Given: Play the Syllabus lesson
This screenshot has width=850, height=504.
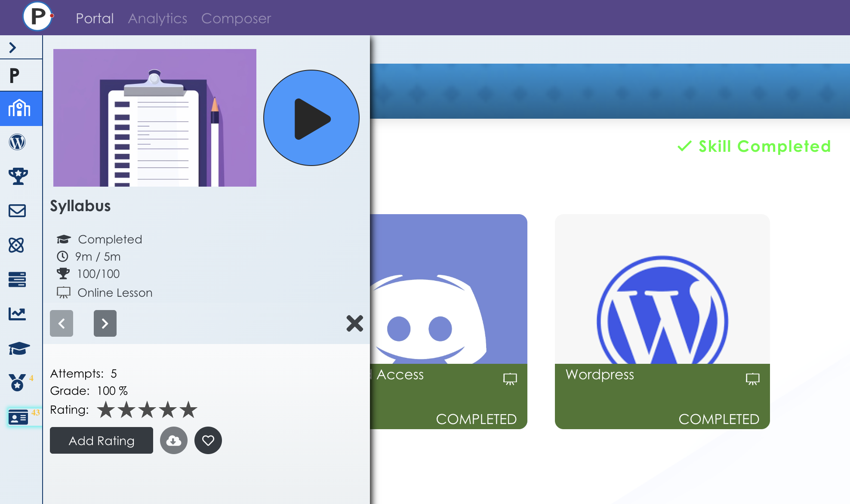Looking at the screenshot, I should [x=311, y=118].
